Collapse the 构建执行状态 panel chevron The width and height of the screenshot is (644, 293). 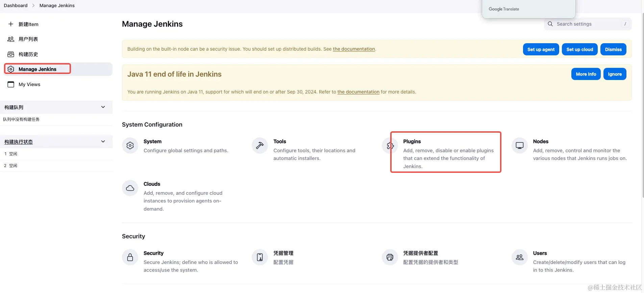(x=103, y=141)
